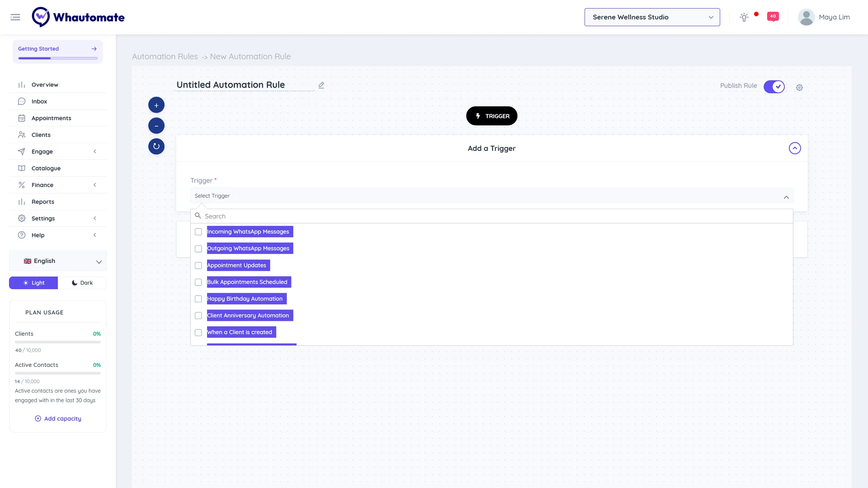Expand the Help menu
Image resolution: width=868 pixels, height=488 pixels.
click(x=58, y=235)
